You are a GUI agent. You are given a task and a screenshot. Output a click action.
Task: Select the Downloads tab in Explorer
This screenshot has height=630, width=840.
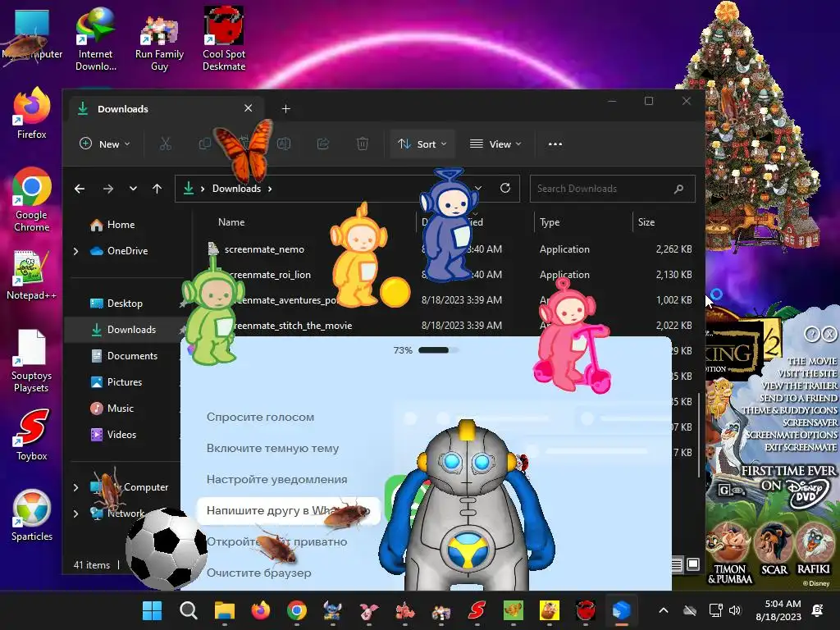(x=167, y=109)
